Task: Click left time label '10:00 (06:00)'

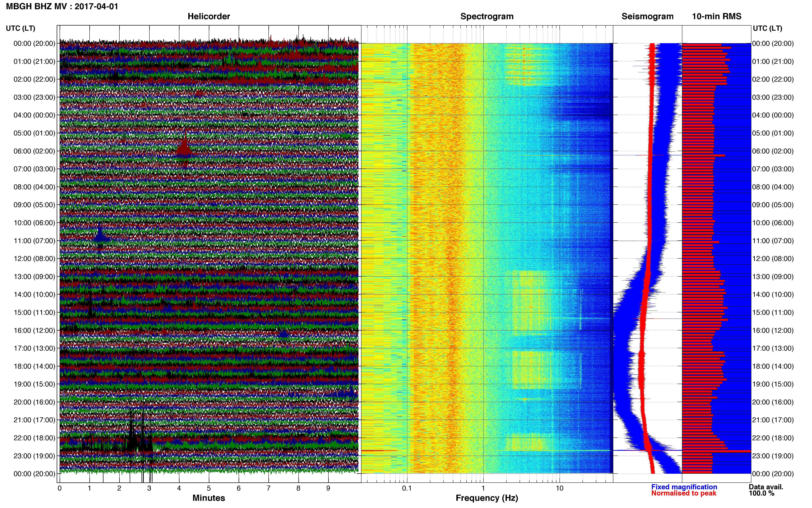Action: coord(34,223)
